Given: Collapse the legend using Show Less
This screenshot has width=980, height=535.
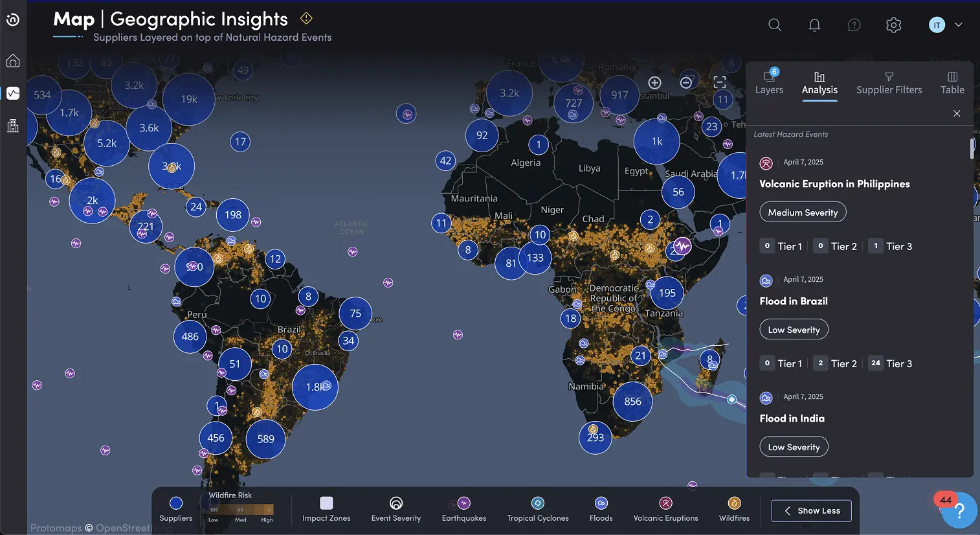Looking at the screenshot, I should point(811,510).
